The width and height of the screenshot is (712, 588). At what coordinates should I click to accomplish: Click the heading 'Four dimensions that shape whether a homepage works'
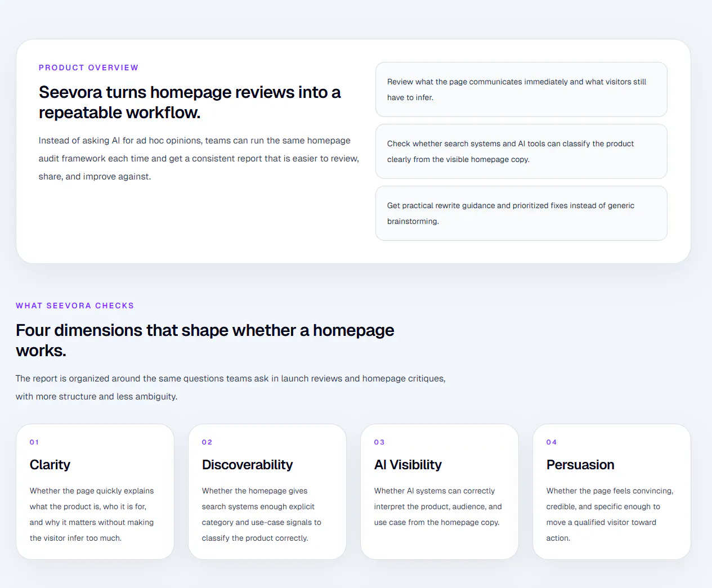tap(205, 340)
